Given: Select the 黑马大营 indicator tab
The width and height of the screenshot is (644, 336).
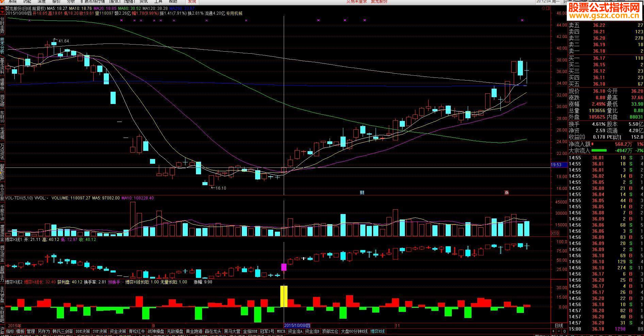Looking at the screenshot, I should [x=232, y=331].
